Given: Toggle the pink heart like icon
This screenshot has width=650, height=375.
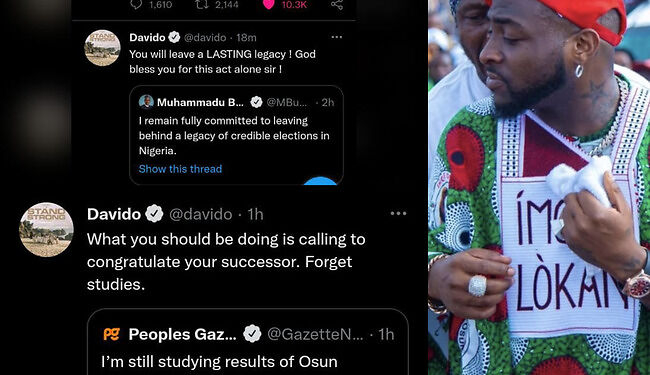Looking at the screenshot, I should pos(269,4).
